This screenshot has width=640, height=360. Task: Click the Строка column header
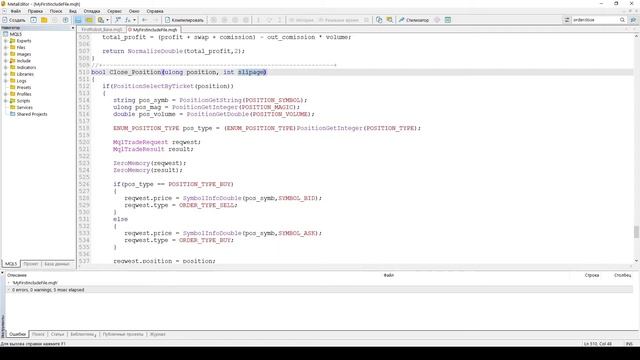click(x=592, y=275)
